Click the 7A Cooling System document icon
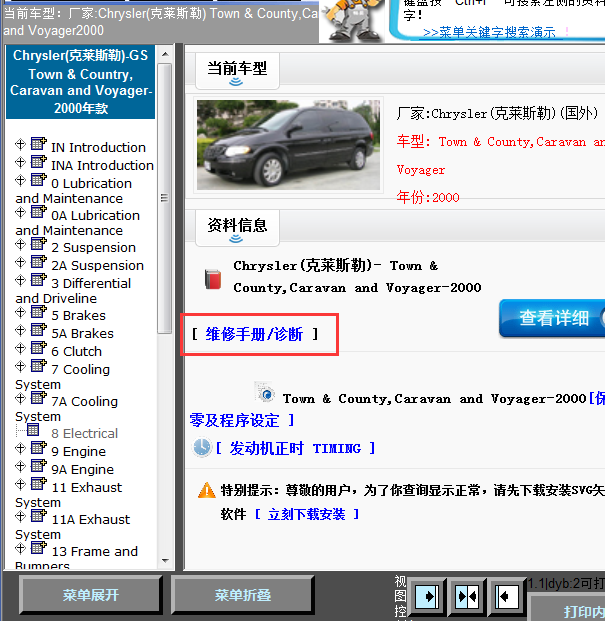605x621 pixels. coord(38,397)
